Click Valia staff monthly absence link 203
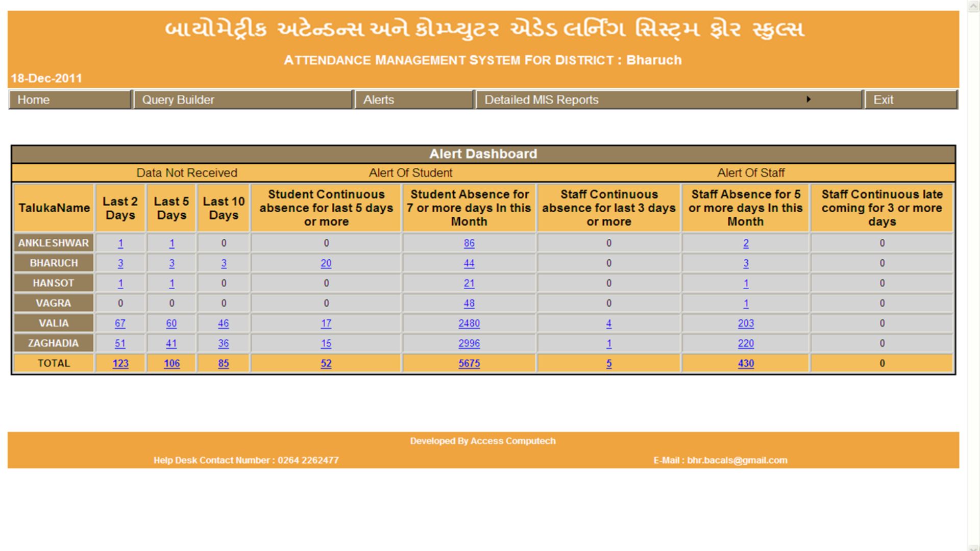 pos(746,323)
